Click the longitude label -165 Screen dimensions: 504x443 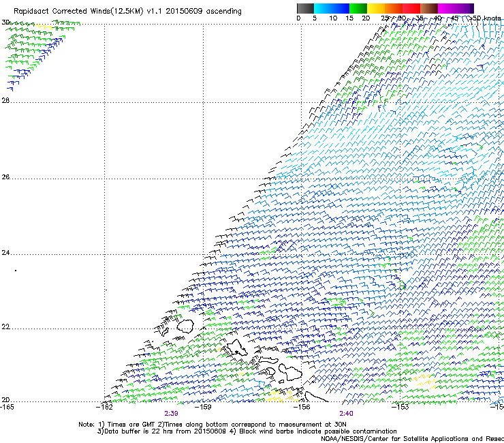point(7,407)
